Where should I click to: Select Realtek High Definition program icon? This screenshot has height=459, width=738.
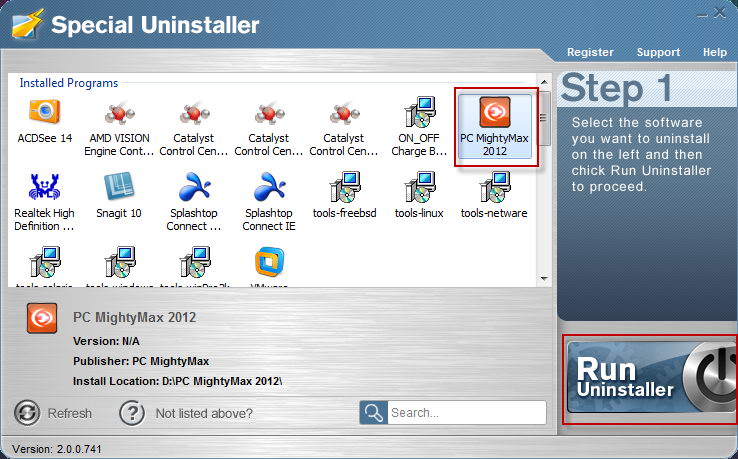[x=44, y=186]
